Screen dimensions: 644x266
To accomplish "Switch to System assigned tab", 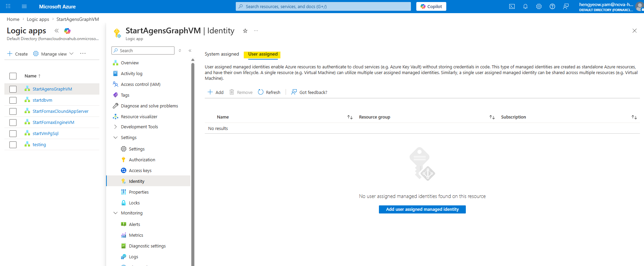I will (222, 54).
